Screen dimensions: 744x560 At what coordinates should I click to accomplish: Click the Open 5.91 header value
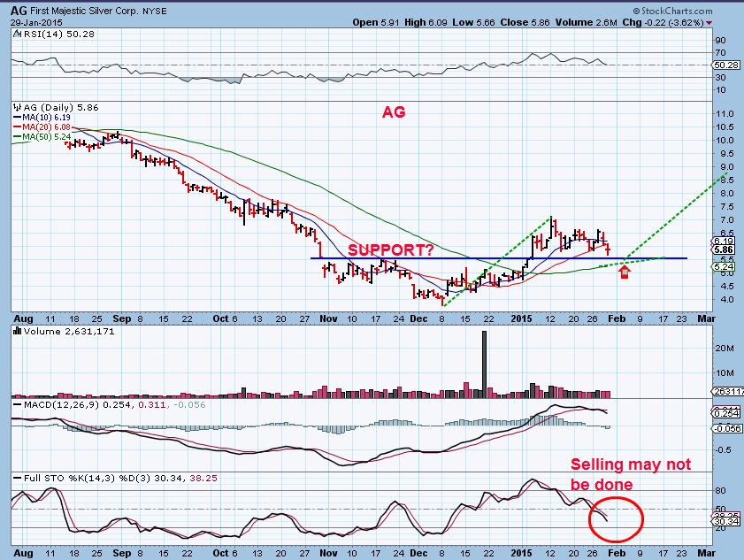tap(376, 22)
